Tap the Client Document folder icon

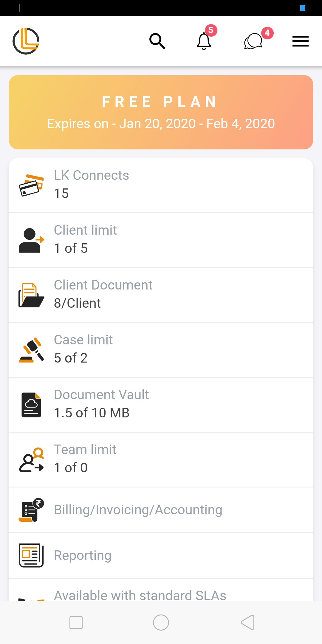click(31, 295)
